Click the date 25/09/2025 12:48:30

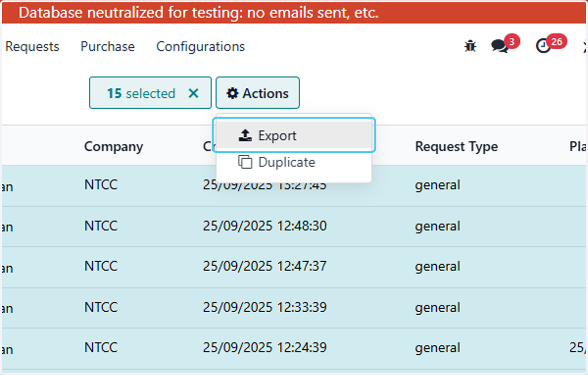click(x=265, y=226)
